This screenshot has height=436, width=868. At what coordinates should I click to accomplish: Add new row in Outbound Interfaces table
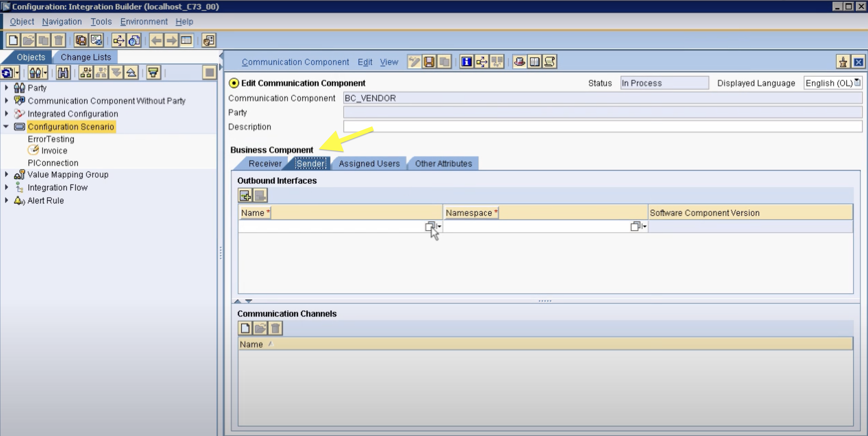tap(245, 196)
